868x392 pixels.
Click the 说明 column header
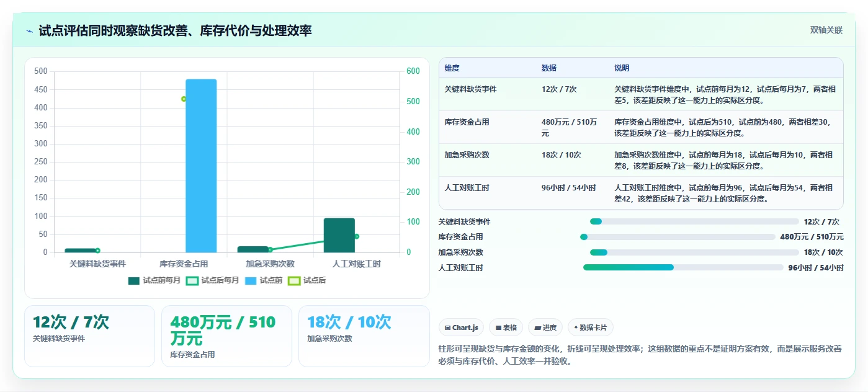click(622, 68)
